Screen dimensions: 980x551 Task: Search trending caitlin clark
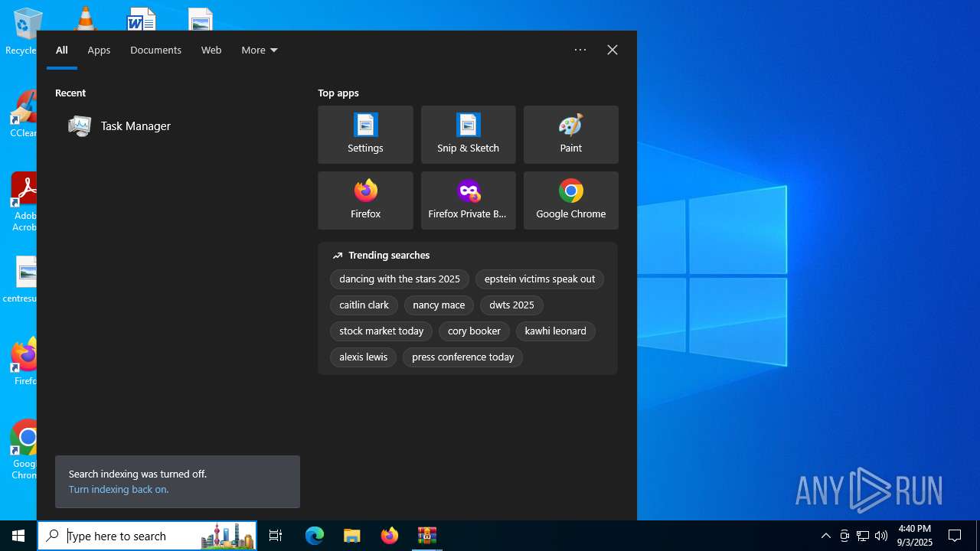pyautogui.click(x=364, y=305)
